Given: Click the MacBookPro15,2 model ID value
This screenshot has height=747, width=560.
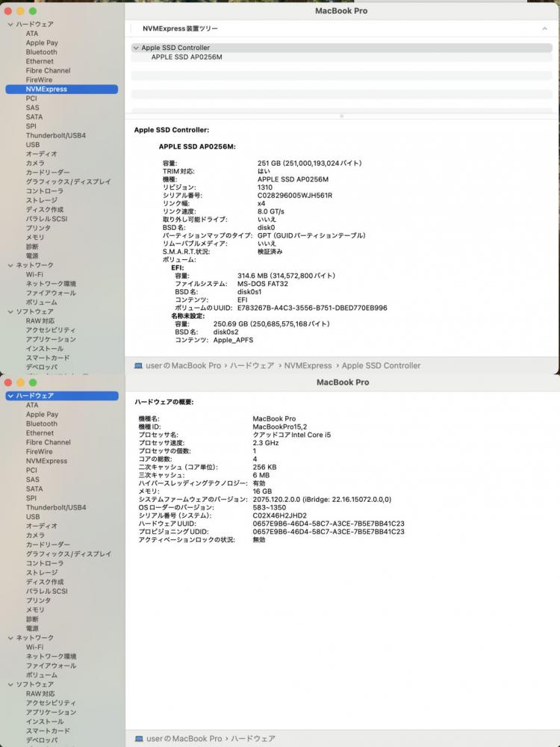Looking at the screenshot, I should pos(279,427).
